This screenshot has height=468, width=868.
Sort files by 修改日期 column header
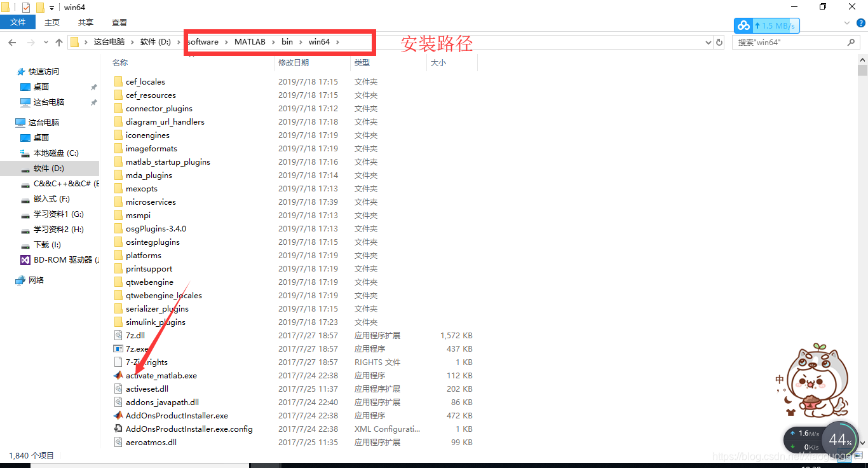tap(294, 63)
